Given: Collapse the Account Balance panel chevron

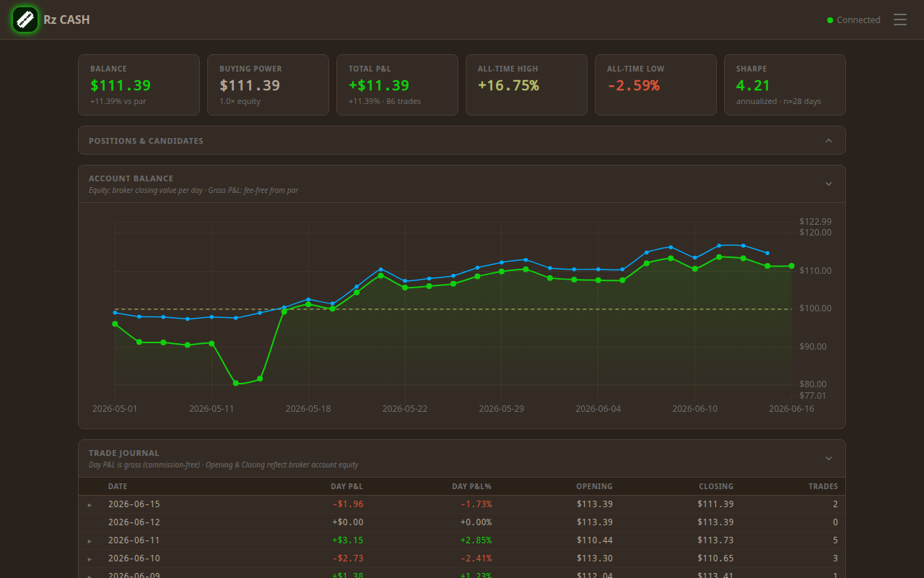Looking at the screenshot, I should point(829,184).
